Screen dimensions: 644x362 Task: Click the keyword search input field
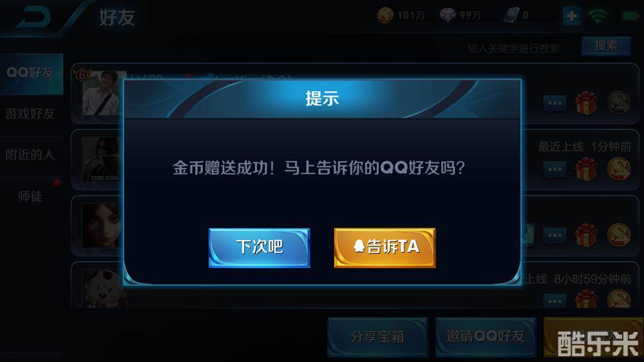pyautogui.click(x=519, y=48)
